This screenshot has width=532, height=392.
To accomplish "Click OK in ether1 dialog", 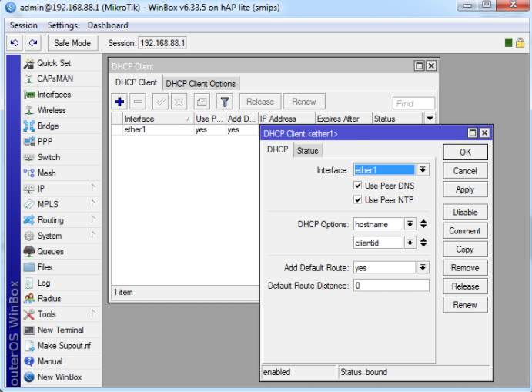I will [x=465, y=152].
